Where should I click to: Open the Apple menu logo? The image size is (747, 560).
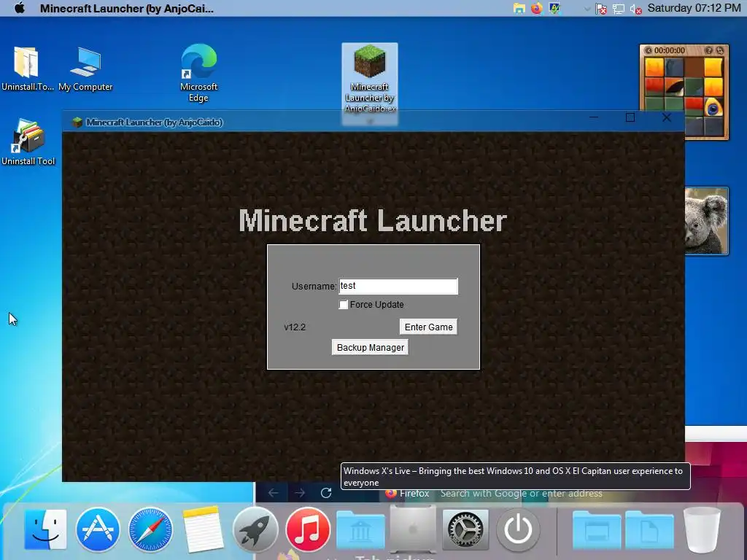(19, 8)
